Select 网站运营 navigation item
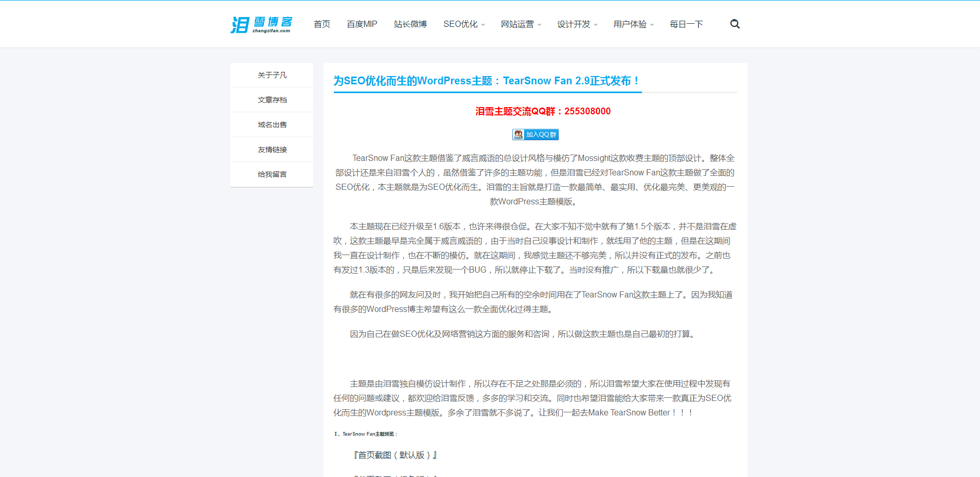Screen dimensions: 980x477 point(517,24)
